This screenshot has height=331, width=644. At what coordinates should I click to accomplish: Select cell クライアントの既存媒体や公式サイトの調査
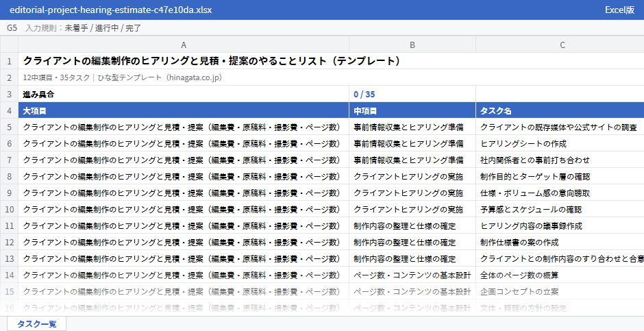coord(560,127)
